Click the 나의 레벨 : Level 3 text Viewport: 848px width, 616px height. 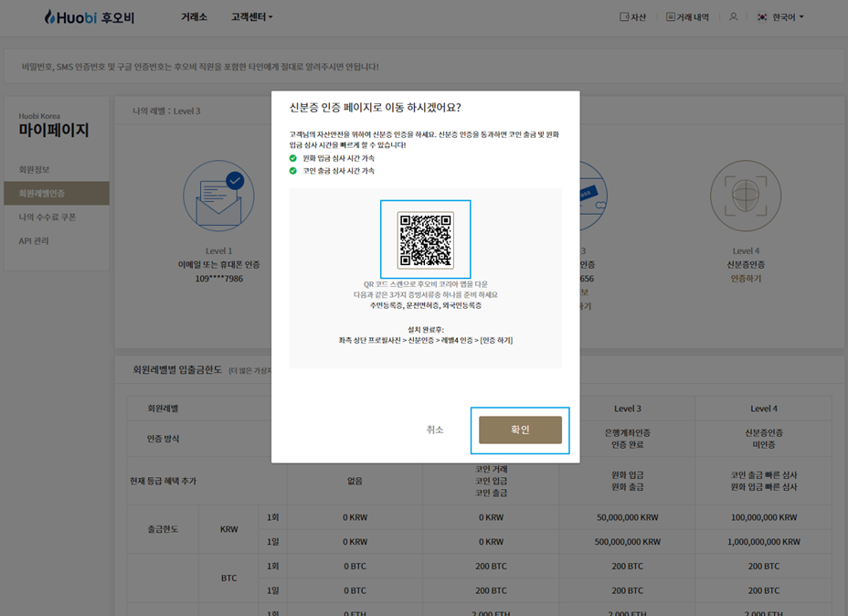click(166, 111)
